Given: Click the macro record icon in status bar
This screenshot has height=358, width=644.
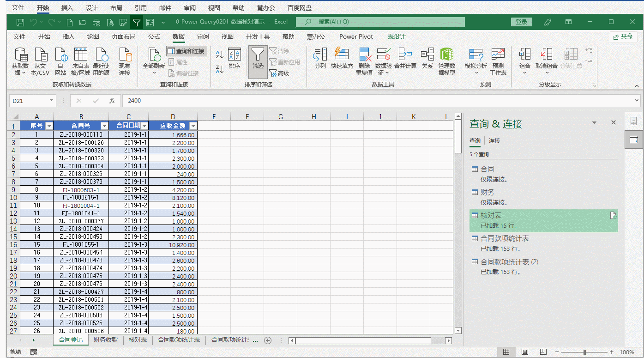Looking at the screenshot, I should (34, 352).
